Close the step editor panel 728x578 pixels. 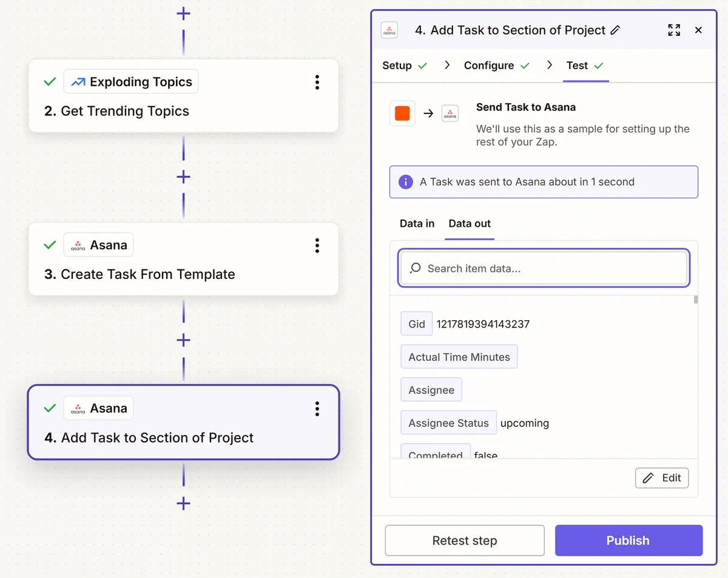point(698,30)
